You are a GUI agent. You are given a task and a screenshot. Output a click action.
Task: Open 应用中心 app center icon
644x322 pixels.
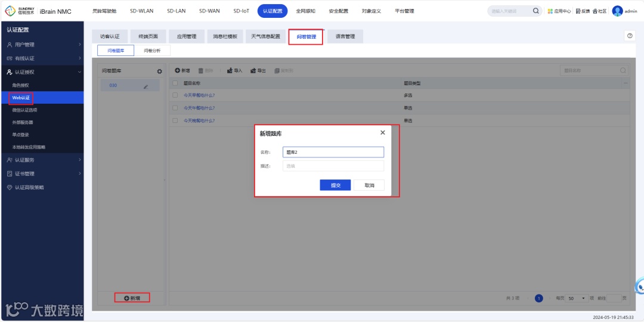click(550, 11)
